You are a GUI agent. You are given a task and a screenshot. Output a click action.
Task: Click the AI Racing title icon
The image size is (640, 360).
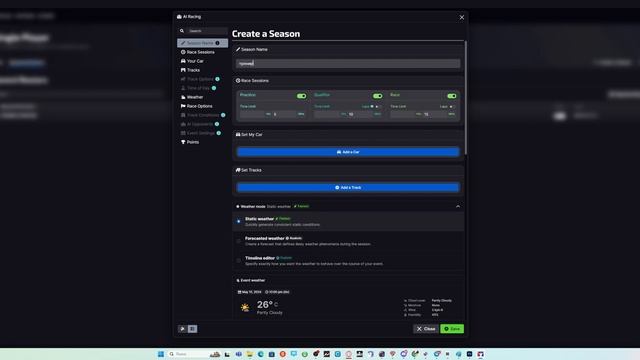click(179, 17)
